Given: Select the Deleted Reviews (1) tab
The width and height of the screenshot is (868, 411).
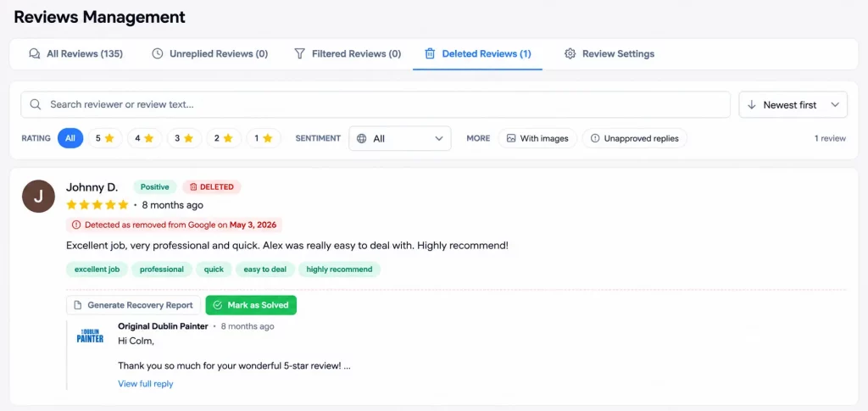Looking at the screenshot, I should tap(477, 53).
